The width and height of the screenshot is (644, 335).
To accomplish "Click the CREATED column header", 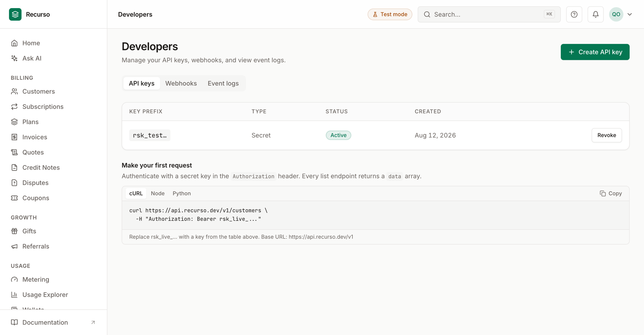I will [428, 112].
